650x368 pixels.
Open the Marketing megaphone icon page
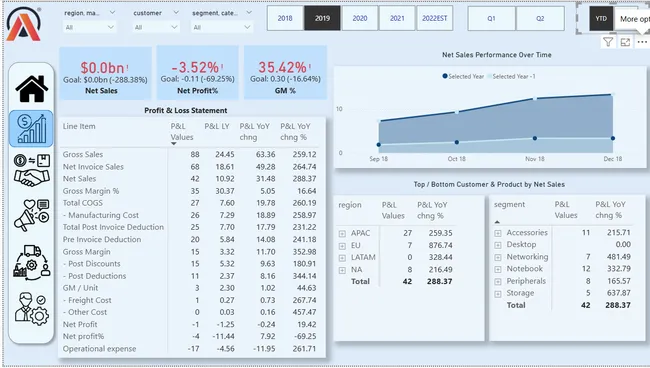(32, 215)
